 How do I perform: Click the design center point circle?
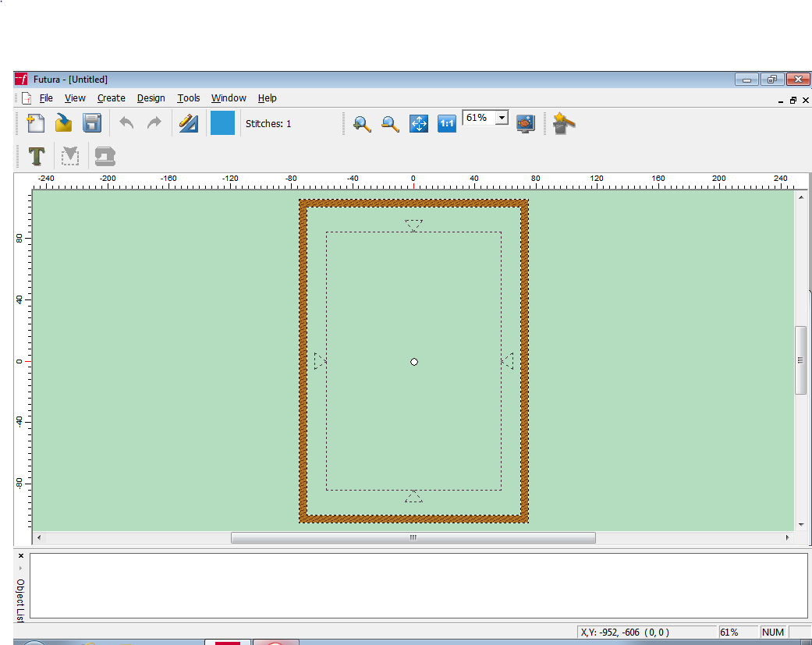coord(413,362)
